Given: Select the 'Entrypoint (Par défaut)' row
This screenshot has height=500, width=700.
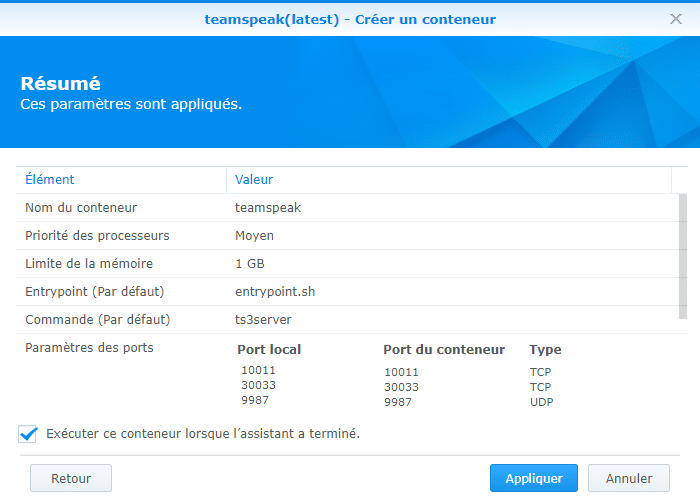Looking at the screenshot, I should click(348, 292).
